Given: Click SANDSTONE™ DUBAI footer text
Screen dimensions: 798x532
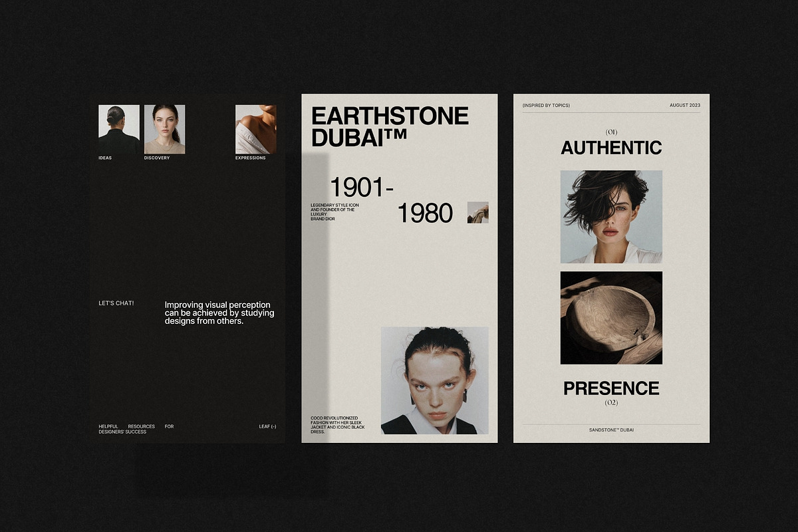Looking at the screenshot, I should point(611,430).
